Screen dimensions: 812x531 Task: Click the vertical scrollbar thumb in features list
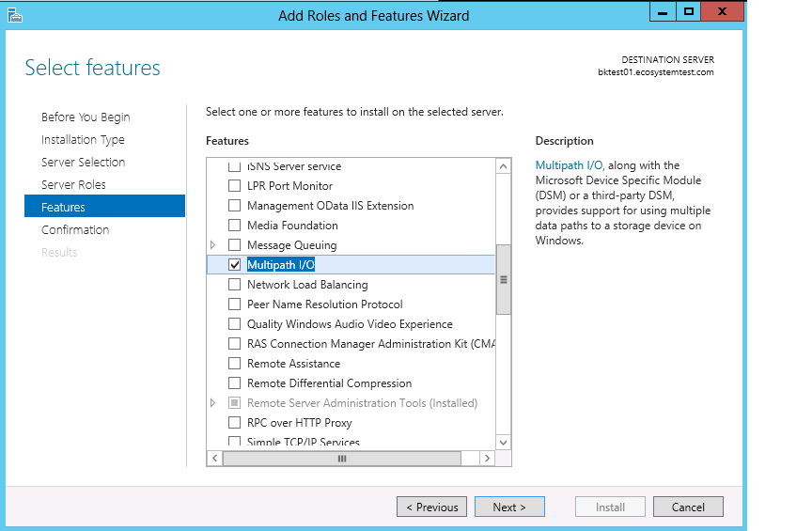click(504, 279)
